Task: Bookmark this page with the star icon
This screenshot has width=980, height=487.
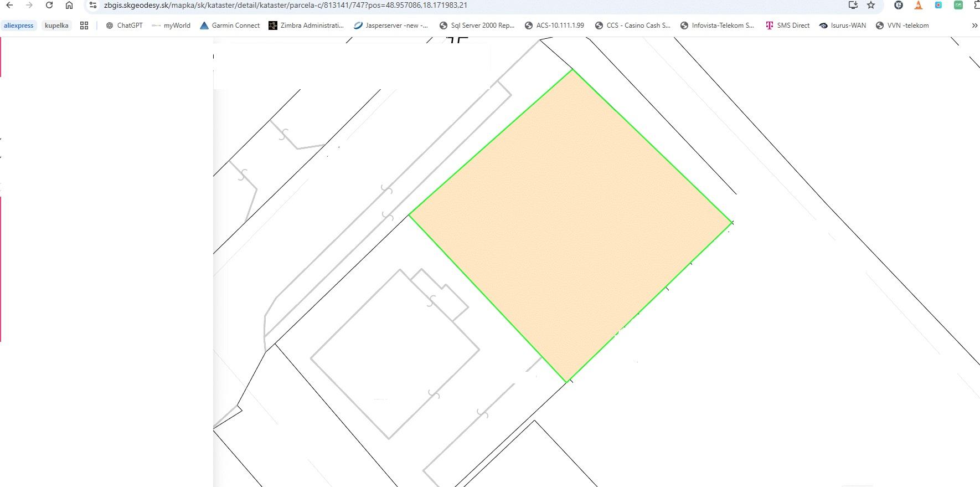Action: [871, 5]
